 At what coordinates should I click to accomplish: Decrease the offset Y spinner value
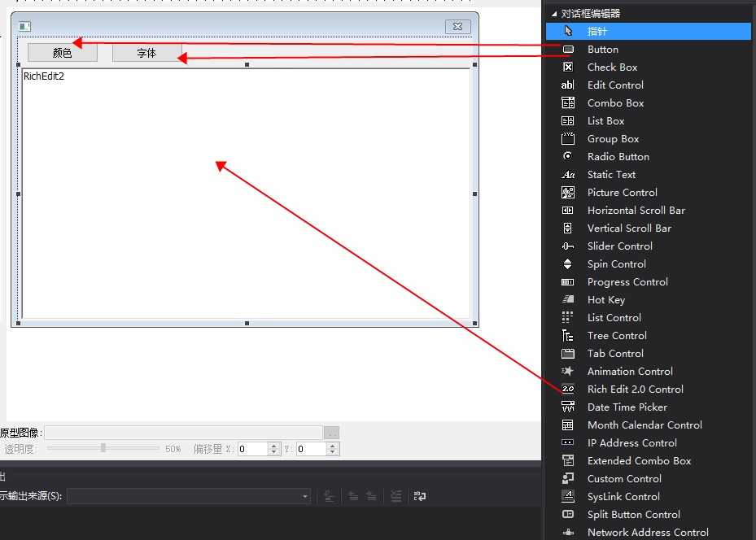pos(332,452)
